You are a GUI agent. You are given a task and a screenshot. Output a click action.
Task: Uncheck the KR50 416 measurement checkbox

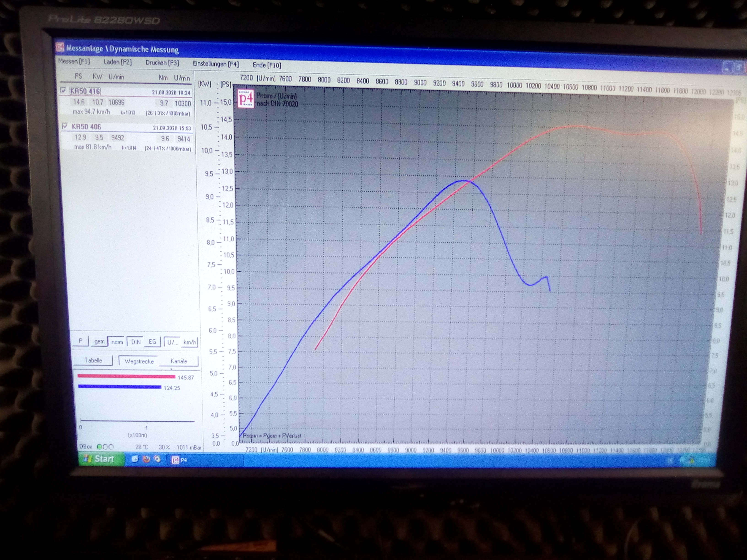(63, 90)
